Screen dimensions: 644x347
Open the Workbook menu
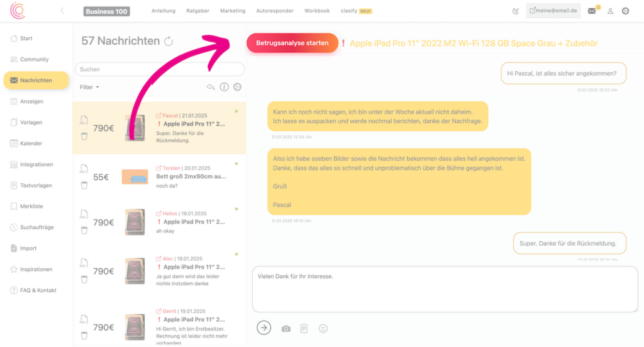(317, 11)
